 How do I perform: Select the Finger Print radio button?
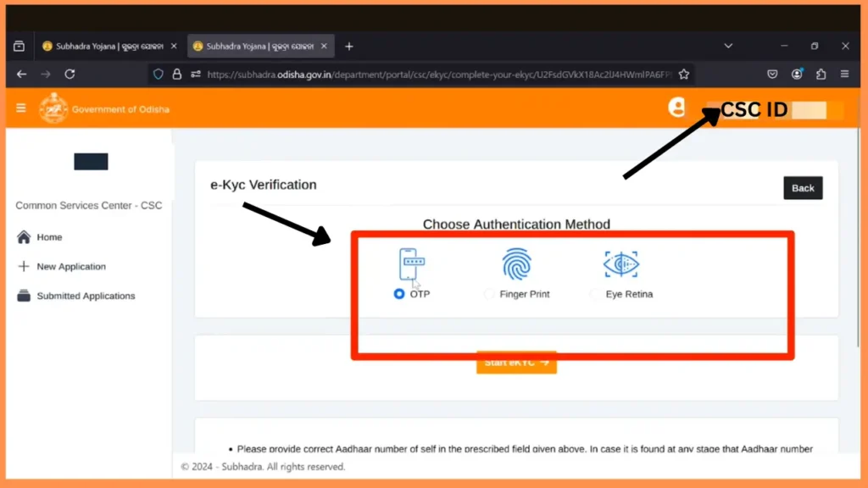pyautogui.click(x=488, y=294)
